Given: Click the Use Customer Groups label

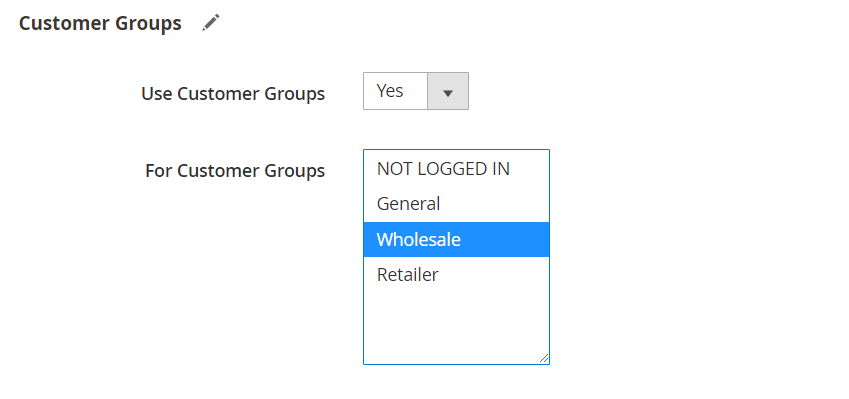Looking at the screenshot, I should [233, 94].
